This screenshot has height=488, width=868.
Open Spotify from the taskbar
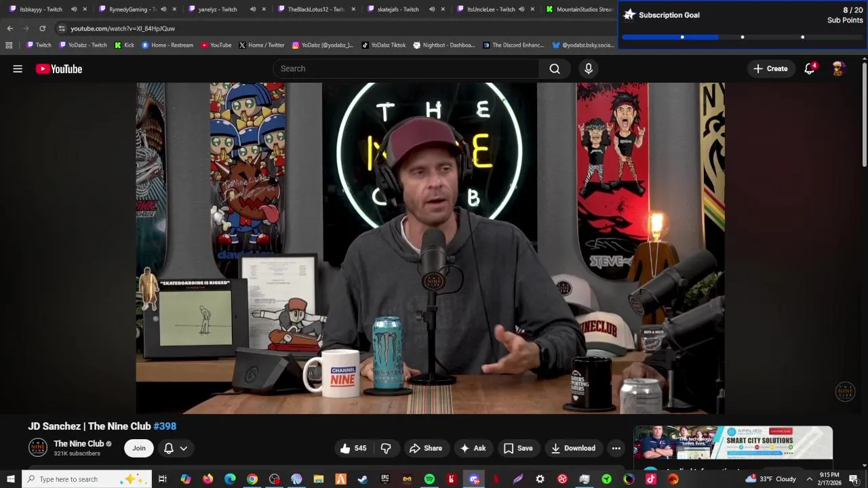pos(429,479)
